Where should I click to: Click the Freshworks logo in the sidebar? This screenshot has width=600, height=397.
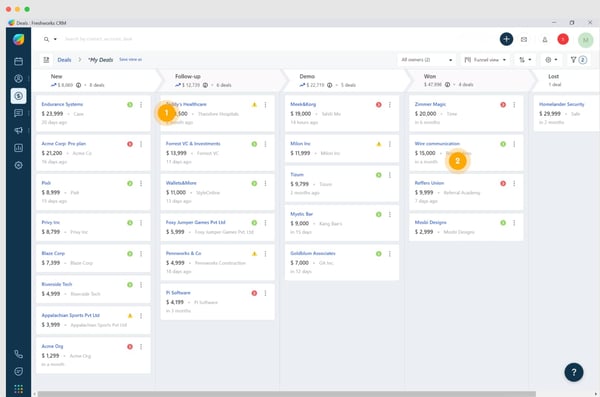[18, 39]
